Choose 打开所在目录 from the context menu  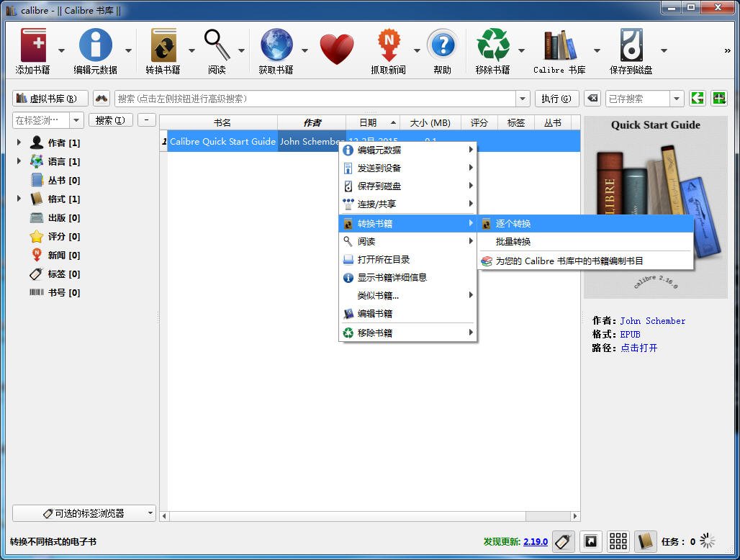click(383, 259)
